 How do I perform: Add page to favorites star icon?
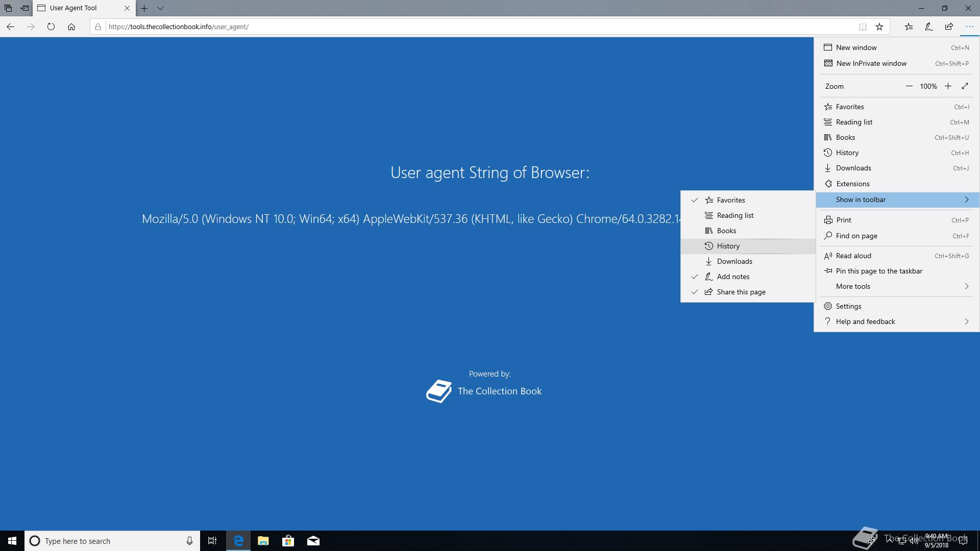[x=879, y=27]
